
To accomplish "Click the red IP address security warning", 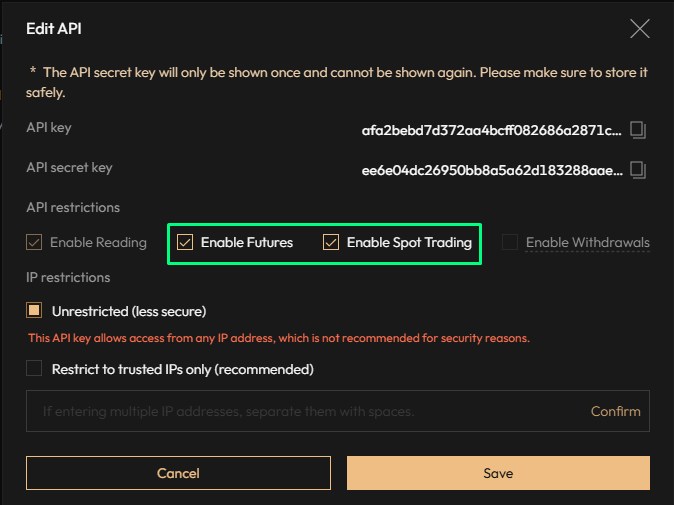I will coord(279,338).
